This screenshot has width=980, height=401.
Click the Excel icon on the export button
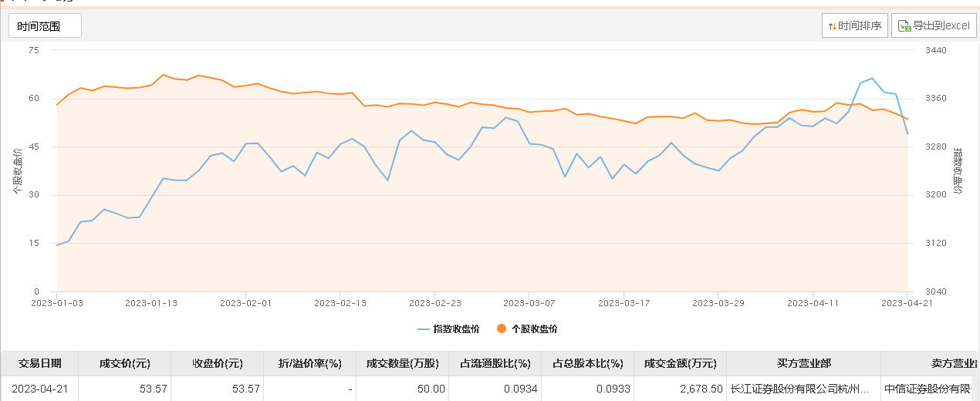(x=904, y=25)
